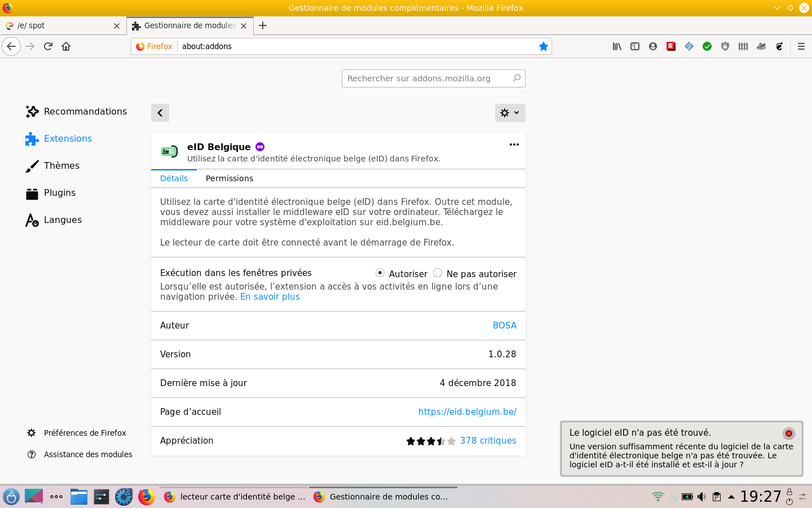The width and height of the screenshot is (812, 508).
Task: Click the grey sneaker extension icon
Action: tap(761, 46)
